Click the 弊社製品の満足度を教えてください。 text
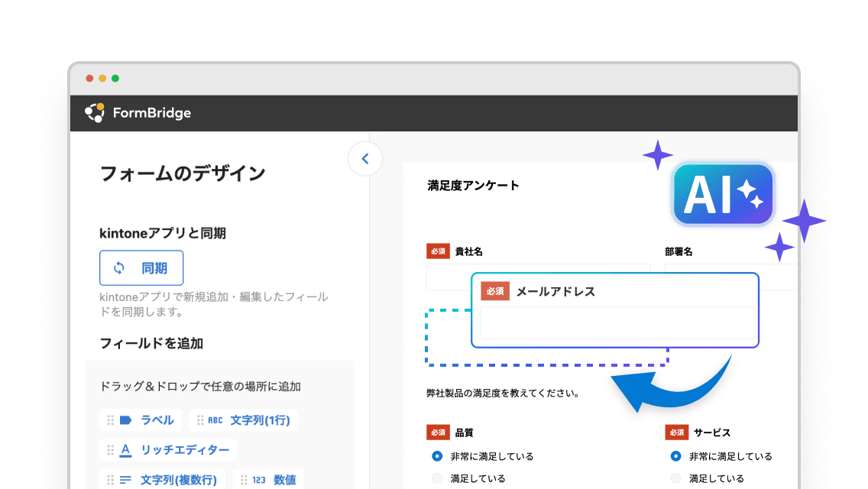 (x=504, y=393)
